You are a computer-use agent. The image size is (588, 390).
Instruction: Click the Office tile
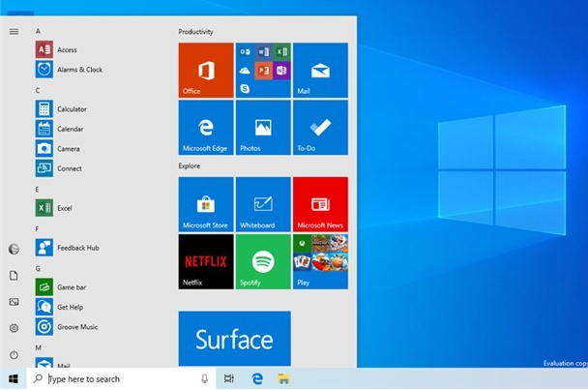[x=206, y=71]
